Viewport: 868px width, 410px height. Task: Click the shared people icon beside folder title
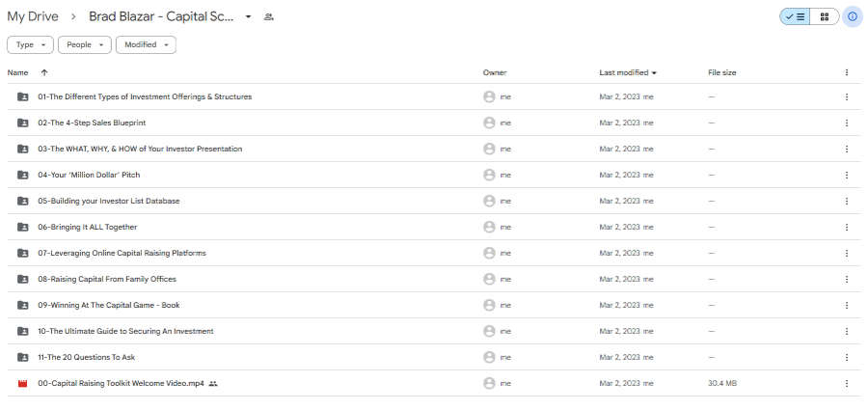pos(269,17)
